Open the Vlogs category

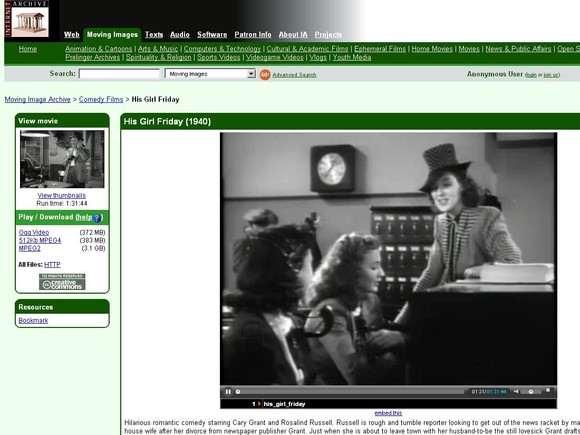(x=318, y=57)
